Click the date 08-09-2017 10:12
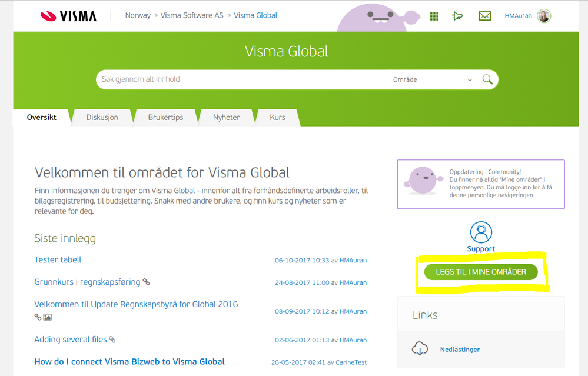 tap(302, 311)
